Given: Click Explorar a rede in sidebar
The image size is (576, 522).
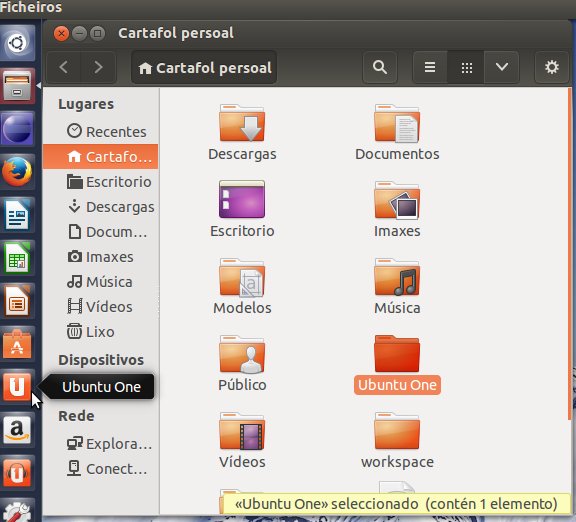Looking at the screenshot, I should tap(101, 444).
